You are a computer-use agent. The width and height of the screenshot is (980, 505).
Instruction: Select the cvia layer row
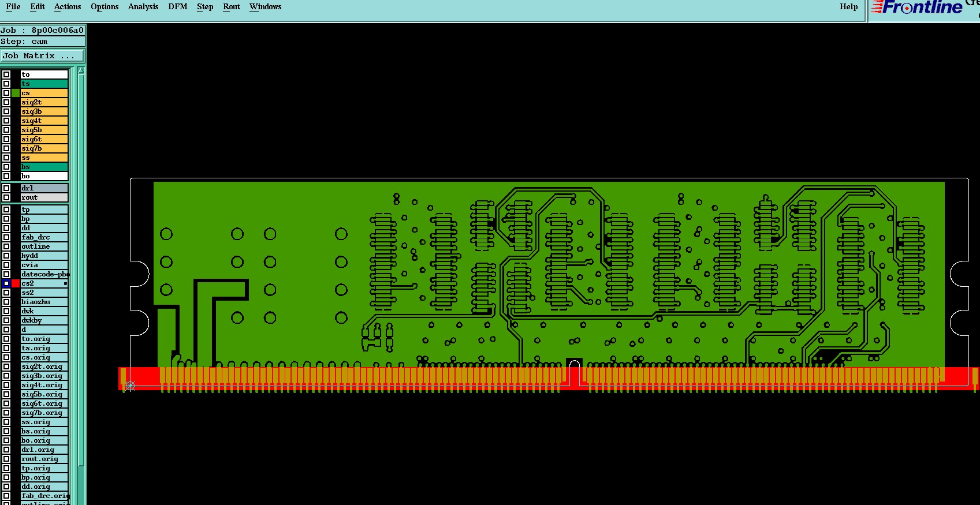click(x=44, y=265)
